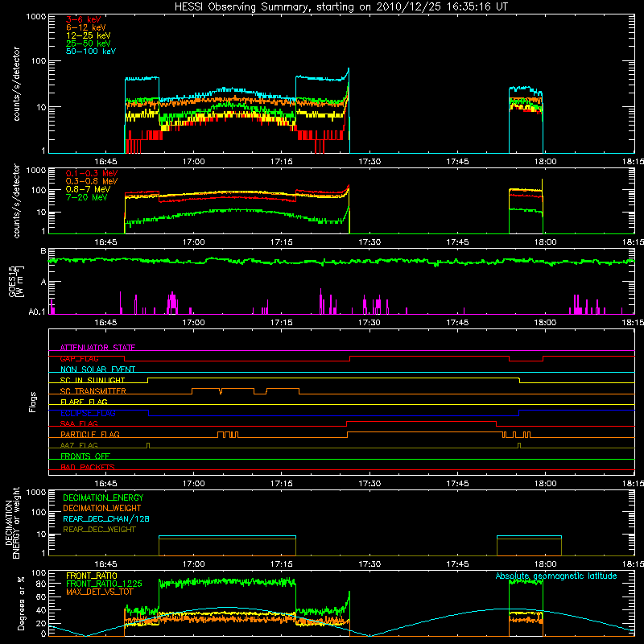The height and width of the screenshot is (644, 644).
Task: Click counts/s/detector title of the keV panel
Action: click(x=16, y=84)
